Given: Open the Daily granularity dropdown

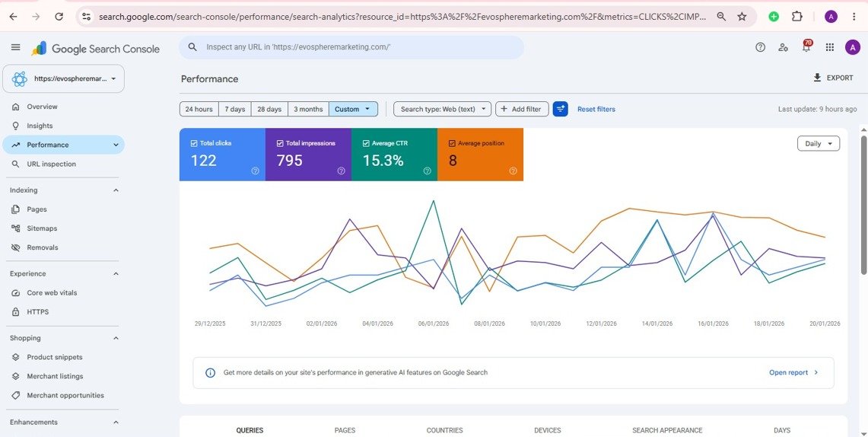Looking at the screenshot, I should click(819, 143).
